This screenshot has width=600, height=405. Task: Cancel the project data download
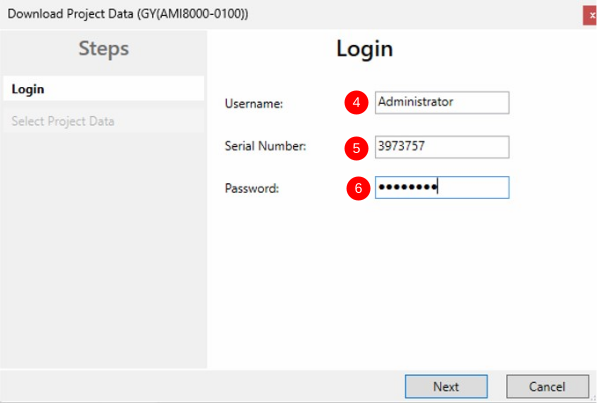click(x=548, y=386)
